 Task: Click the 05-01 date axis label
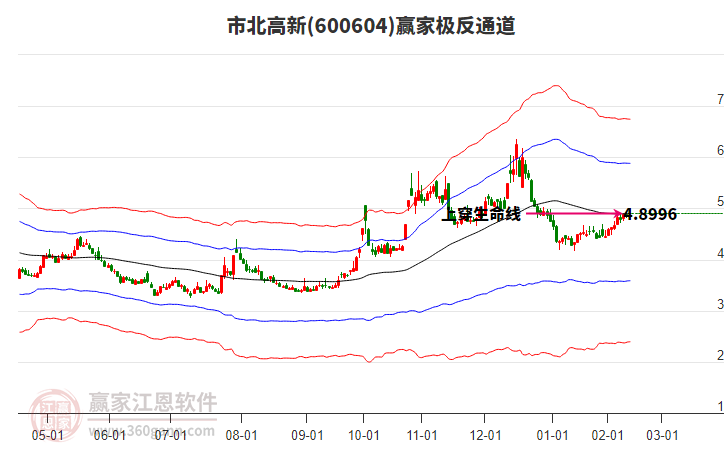click(48, 436)
